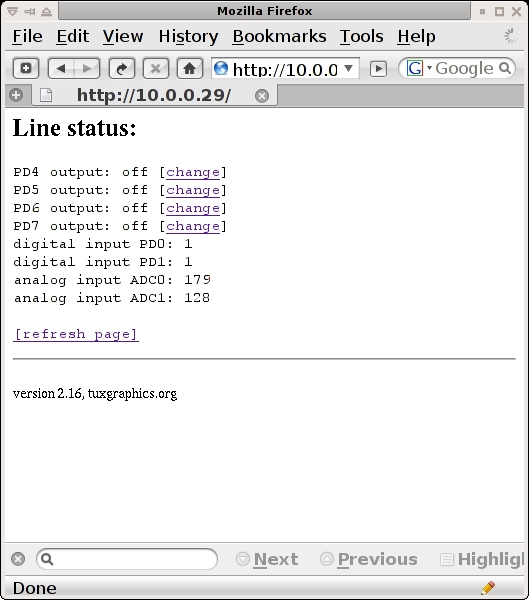The height and width of the screenshot is (600, 529).
Task: Click the Line status: heading
Action: (75, 128)
